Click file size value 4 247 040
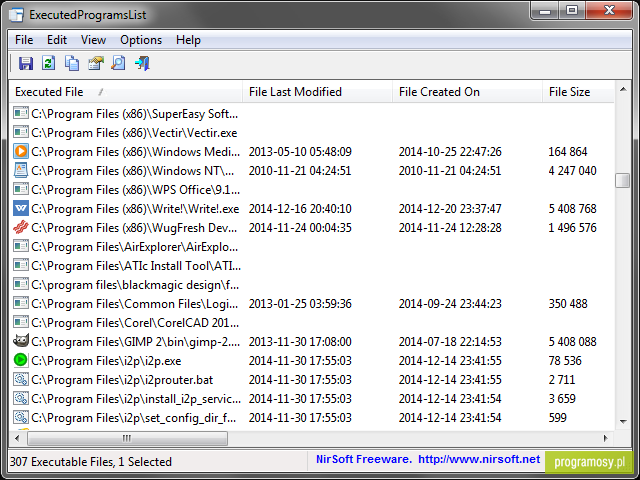Image resolution: width=640 pixels, height=480 pixels. [x=572, y=171]
